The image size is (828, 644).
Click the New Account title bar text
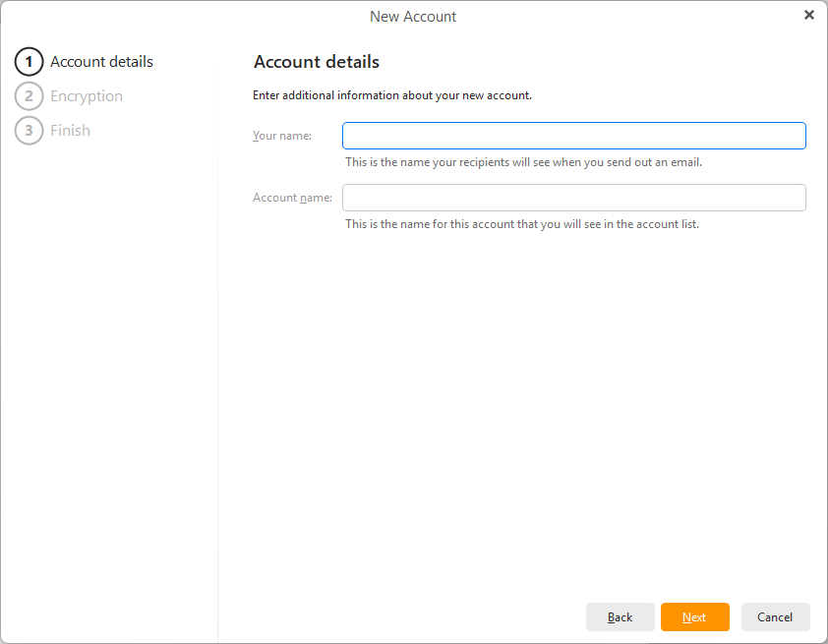(413, 17)
